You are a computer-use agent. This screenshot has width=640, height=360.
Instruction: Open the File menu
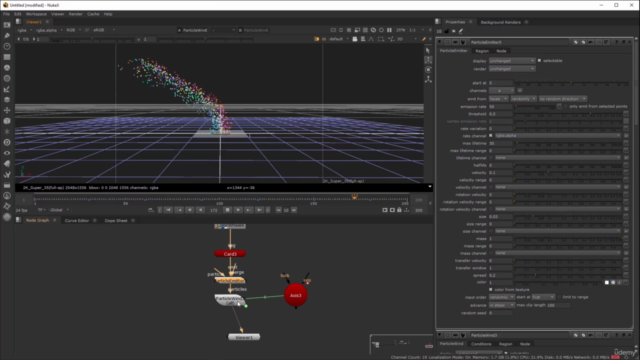(x=6, y=14)
